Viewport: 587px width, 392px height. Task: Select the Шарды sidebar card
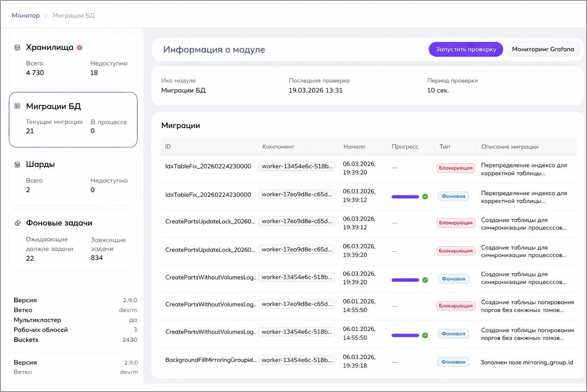click(x=73, y=178)
